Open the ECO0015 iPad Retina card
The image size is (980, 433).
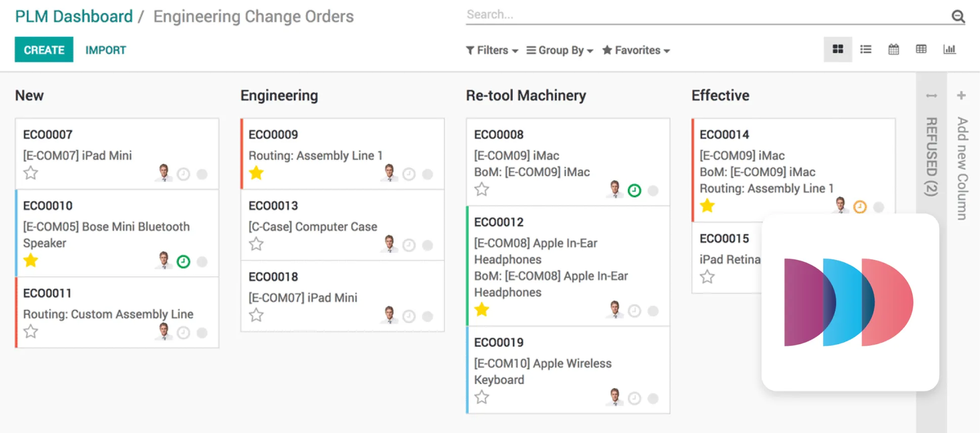point(730,259)
